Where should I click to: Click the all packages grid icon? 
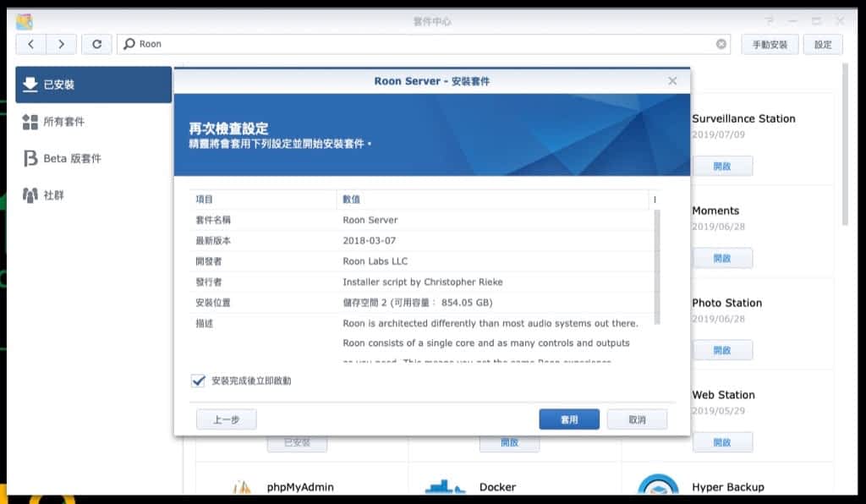click(x=30, y=122)
